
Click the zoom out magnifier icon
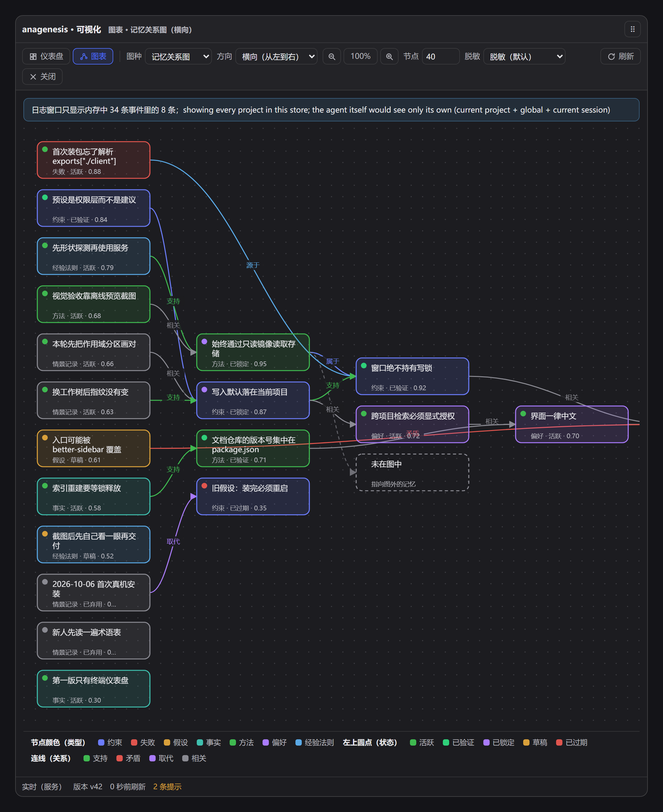point(331,57)
